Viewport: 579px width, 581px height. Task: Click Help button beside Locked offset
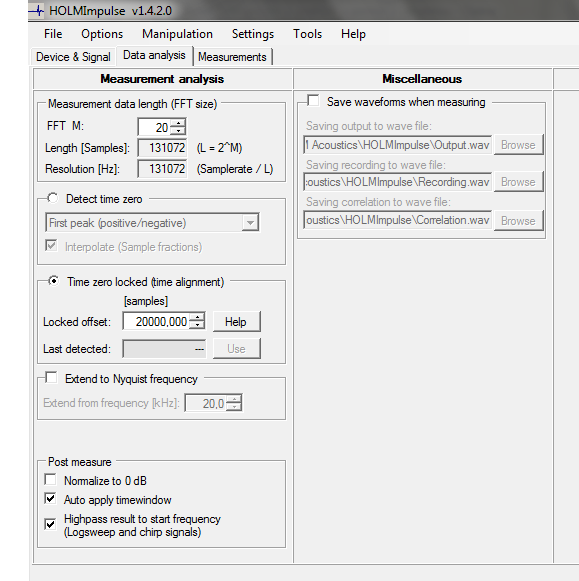(236, 322)
